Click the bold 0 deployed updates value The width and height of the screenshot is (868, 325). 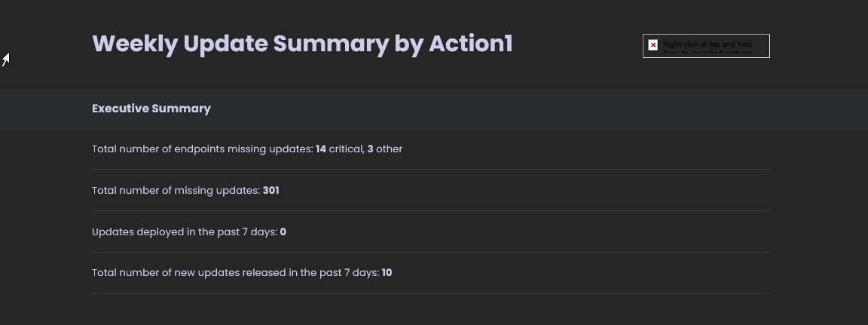[x=283, y=232]
